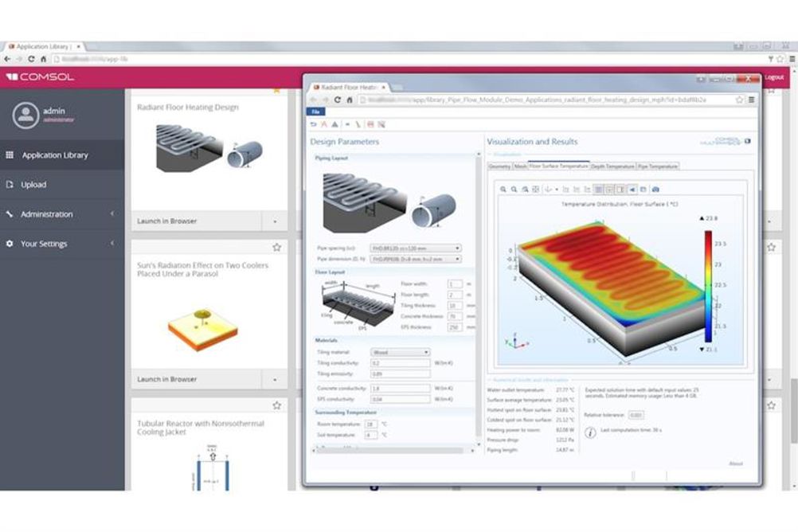Viewport: 798px width, 532px height.
Task: Take image snapshot with camera icon
Action: coord(655,190)
